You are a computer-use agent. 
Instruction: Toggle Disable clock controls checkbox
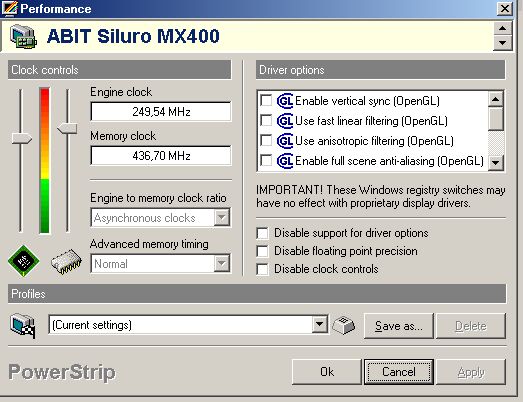tap(263, 269)
